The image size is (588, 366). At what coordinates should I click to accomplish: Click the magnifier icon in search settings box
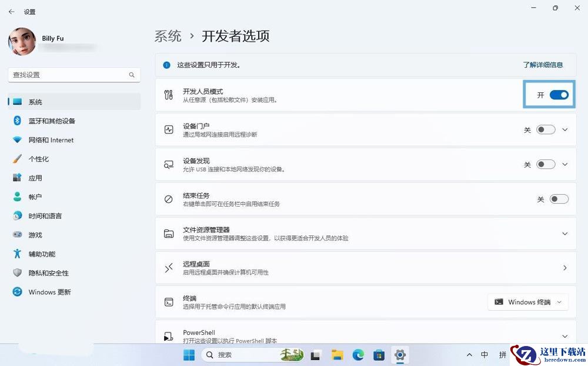click(x=132, y=75)
